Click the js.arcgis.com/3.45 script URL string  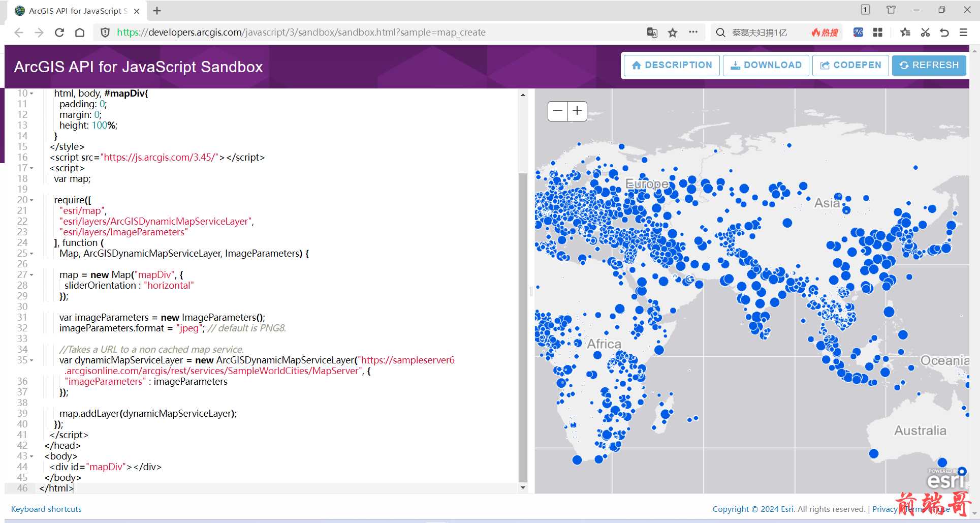click(161, 158)
